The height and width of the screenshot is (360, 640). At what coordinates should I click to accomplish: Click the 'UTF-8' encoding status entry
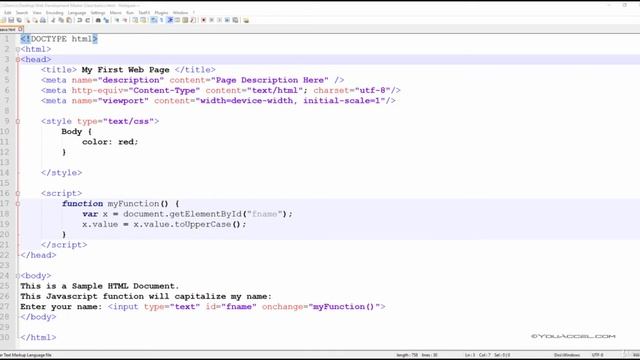tap(597, 355)
